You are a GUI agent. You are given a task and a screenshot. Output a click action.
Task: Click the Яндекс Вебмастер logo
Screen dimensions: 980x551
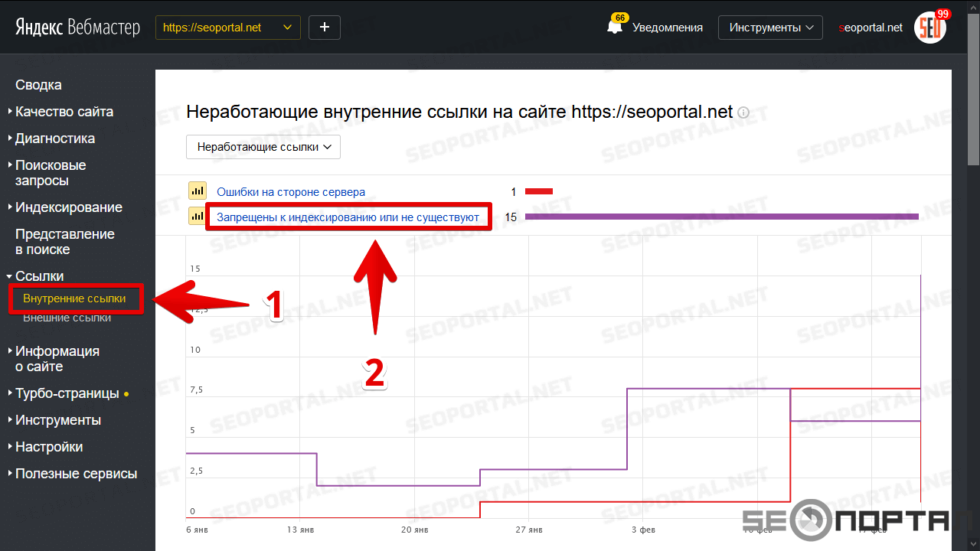[x=77, y=28]
